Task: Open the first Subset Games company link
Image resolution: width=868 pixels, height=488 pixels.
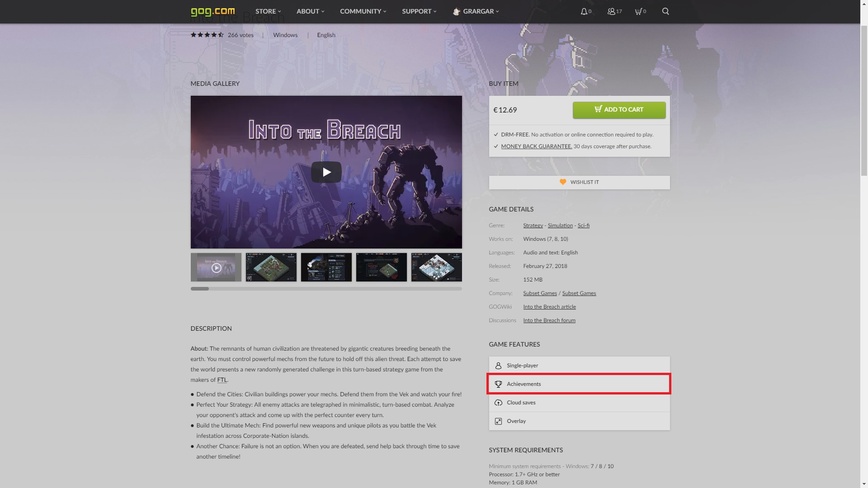Action: click(540, 293)
